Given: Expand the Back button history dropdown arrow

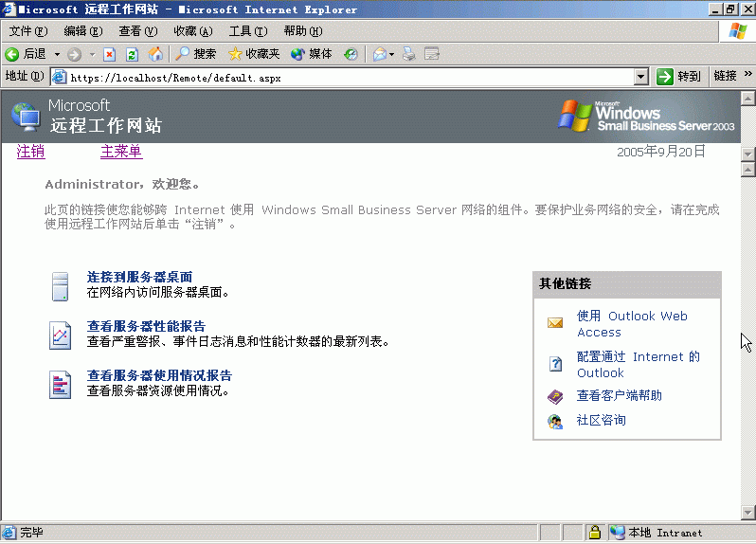Looking at the screenshot, I should pos(57,54).
